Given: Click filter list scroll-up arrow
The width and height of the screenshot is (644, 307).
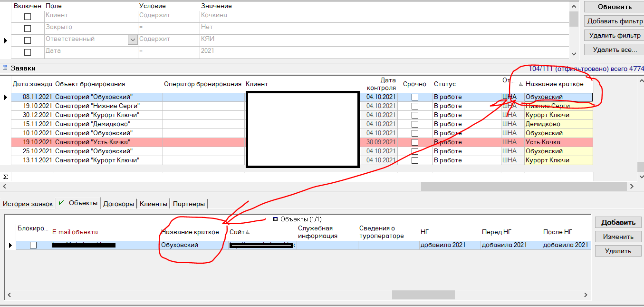Looking at the screenshot, I should pyautogui.click(x=574, y=6).
